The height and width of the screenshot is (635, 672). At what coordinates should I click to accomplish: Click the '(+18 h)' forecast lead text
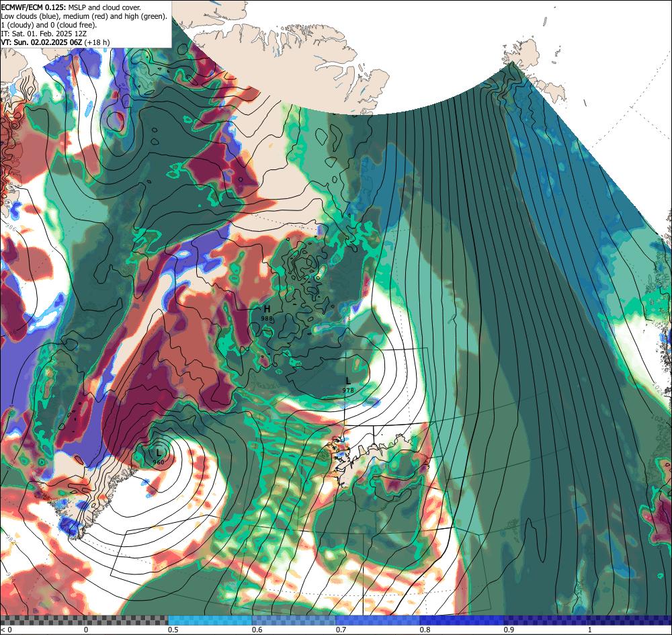(97, 42)
